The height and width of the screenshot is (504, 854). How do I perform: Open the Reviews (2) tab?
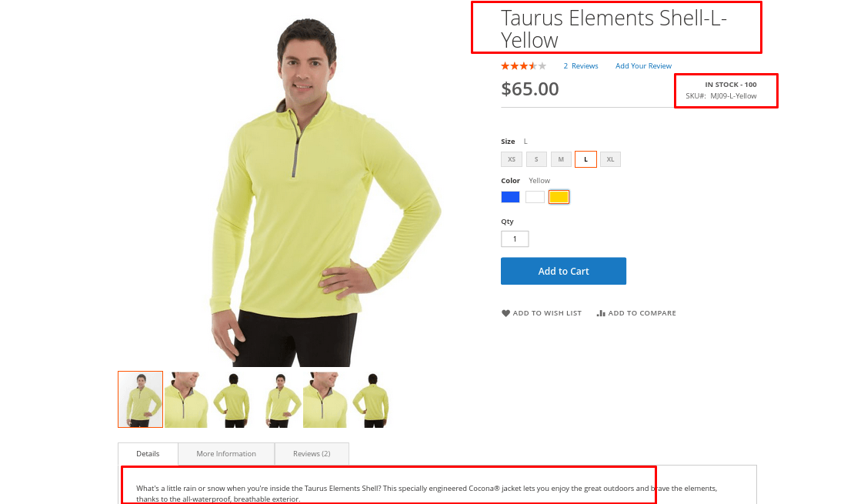pos(312,454)
